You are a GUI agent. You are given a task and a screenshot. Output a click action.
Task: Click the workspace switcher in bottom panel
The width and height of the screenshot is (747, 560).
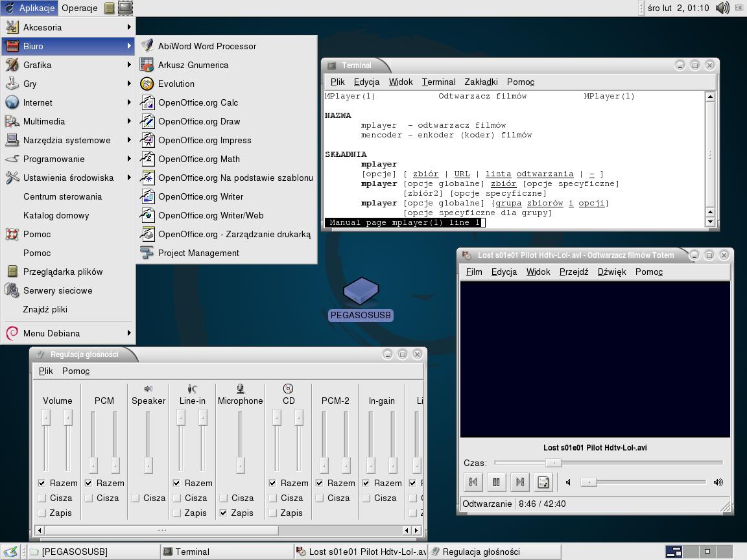point(698,552)
